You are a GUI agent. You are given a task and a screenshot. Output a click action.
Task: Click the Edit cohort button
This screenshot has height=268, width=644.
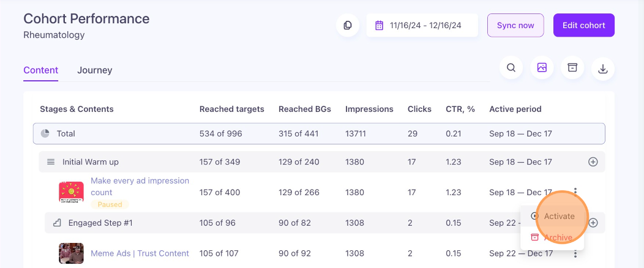point(583,26)
